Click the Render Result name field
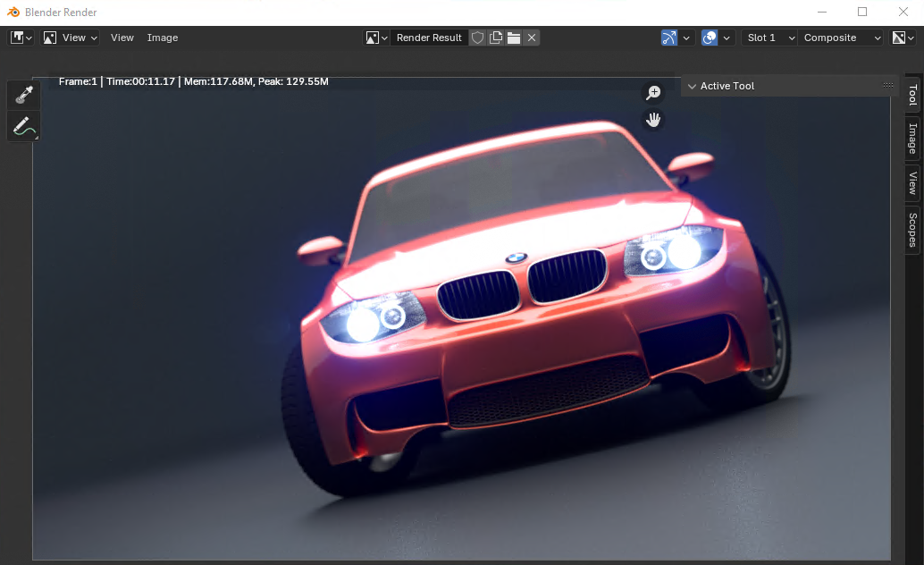Screen dimensions: 924x565 pyautogui.click(x=429, y=38)
